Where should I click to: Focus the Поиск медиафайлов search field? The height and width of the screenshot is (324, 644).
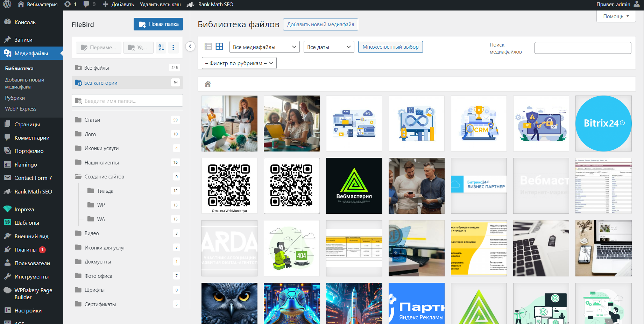pos(583,48)
